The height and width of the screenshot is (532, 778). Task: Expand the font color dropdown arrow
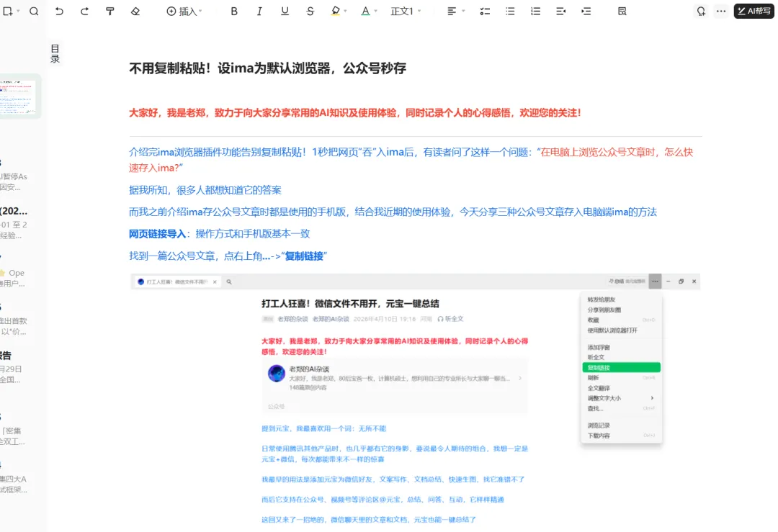(x=375, y=11)
